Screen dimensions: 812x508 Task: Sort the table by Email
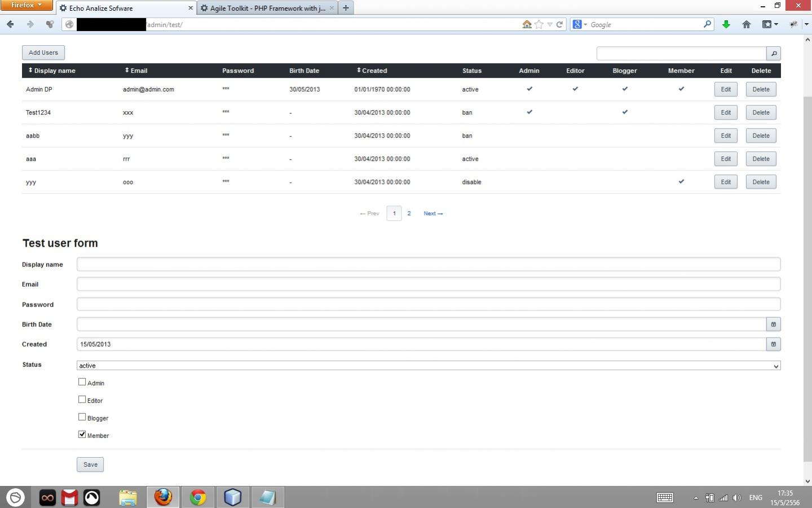click(136, 71)
